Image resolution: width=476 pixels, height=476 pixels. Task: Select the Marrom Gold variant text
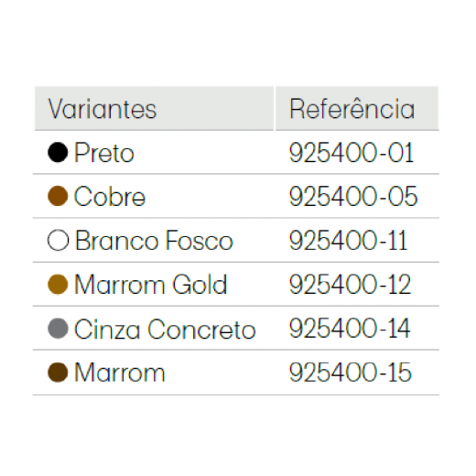[x=151, y=284]
